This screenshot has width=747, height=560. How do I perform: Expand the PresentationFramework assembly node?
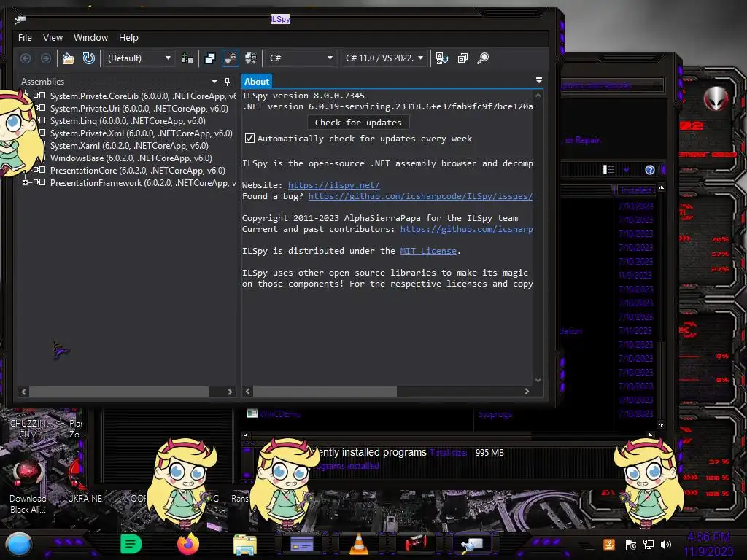pos(25,182)
